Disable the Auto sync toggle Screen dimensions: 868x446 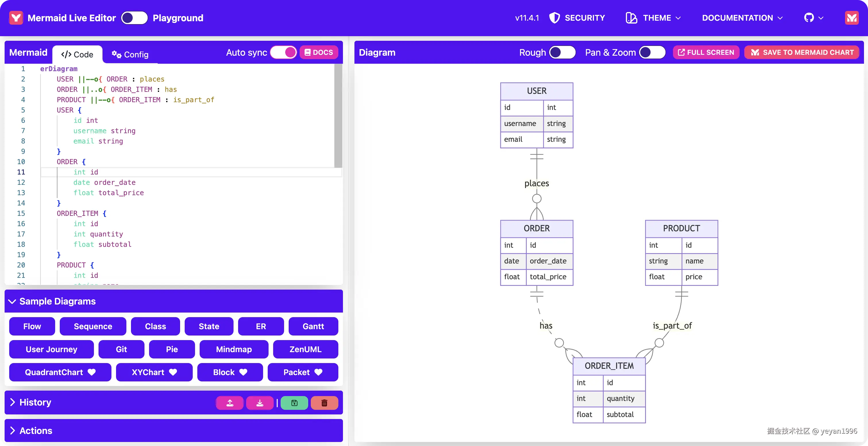coord(283,52)
